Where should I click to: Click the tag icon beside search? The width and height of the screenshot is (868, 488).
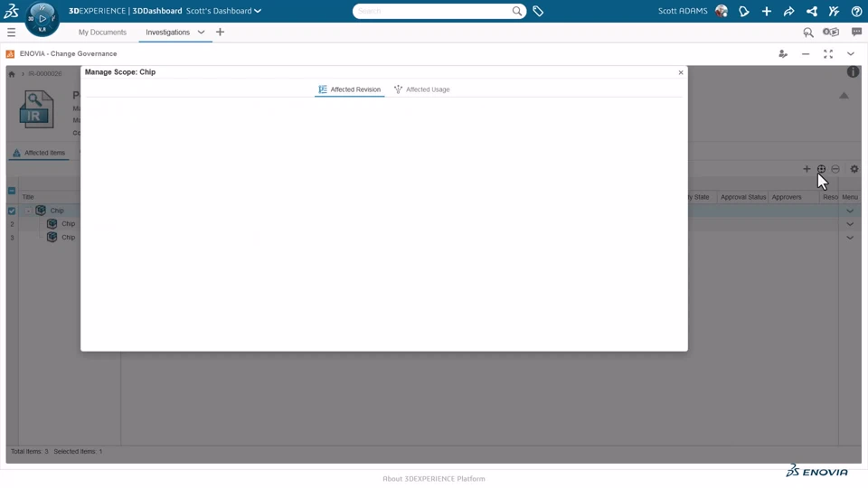(538, 11)
